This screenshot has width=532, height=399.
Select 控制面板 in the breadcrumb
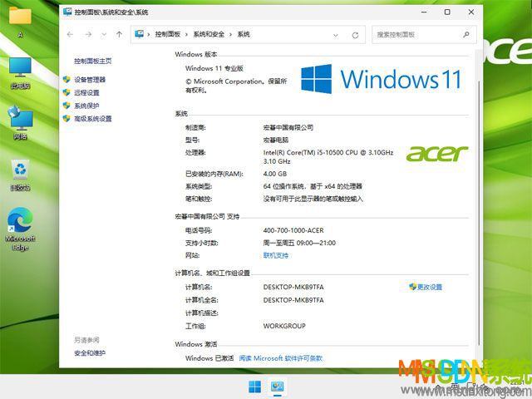[168, 34]
